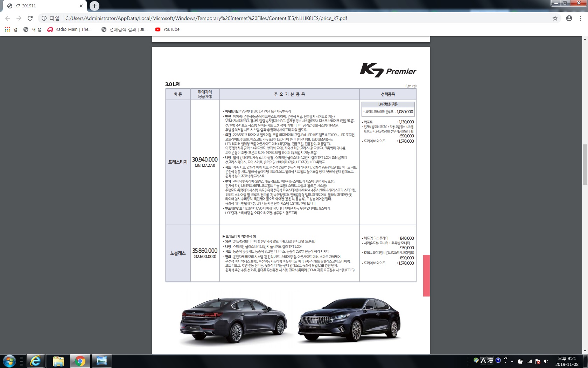Open the YouTube bookmark
The height and width of the screenshot is (368, 588).
click(167, 29)
